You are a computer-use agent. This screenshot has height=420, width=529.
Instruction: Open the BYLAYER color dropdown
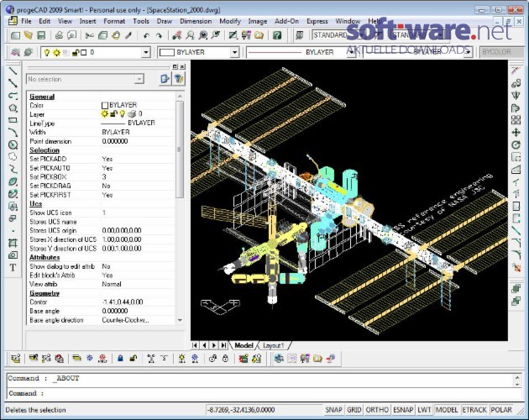click(x=234, y=52)
